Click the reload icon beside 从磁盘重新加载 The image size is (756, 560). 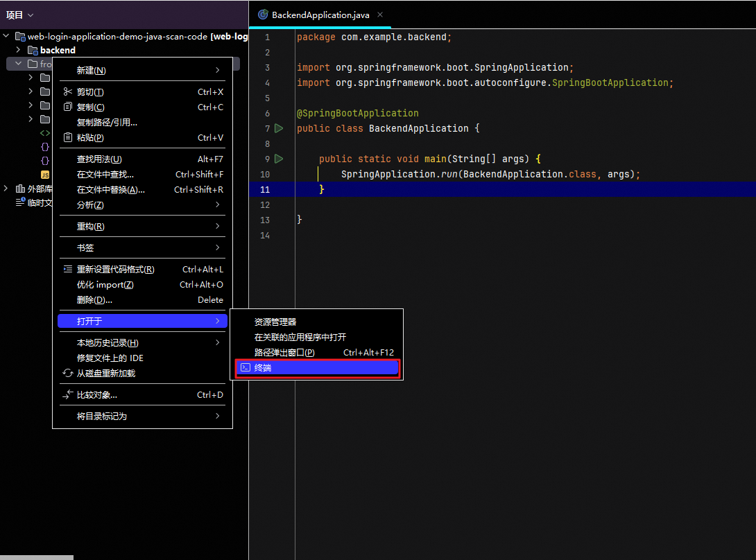coord(67,373)
